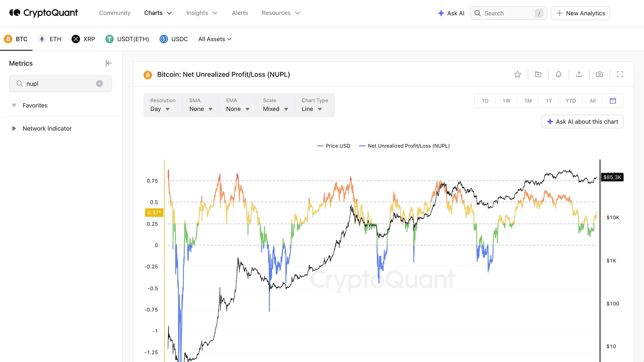Select the XRP asset tab
644x362 pixels.
tap(83, 39)
